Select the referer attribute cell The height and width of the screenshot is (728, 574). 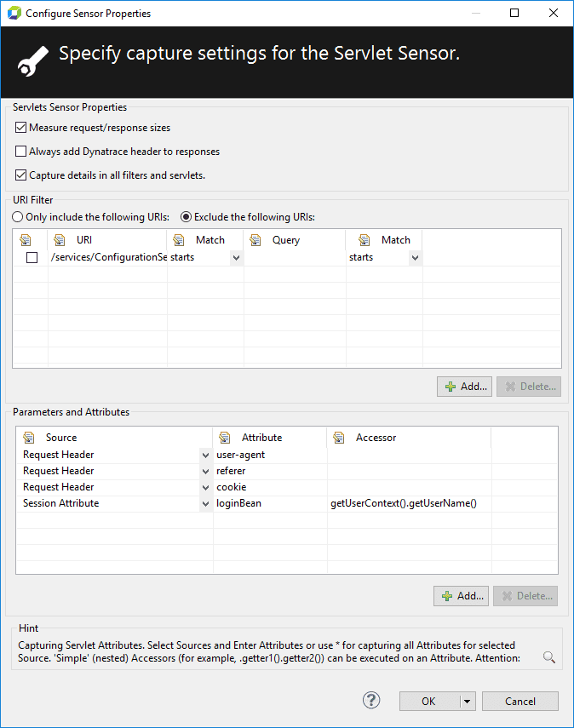[x=270, y=471]
